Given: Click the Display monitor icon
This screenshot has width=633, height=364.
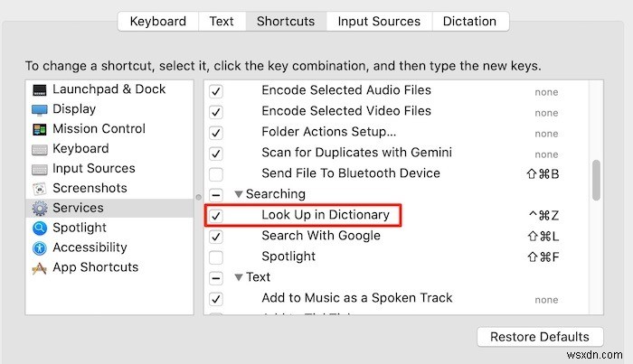Looking at the screenshot, I should (x=40, y=109).
